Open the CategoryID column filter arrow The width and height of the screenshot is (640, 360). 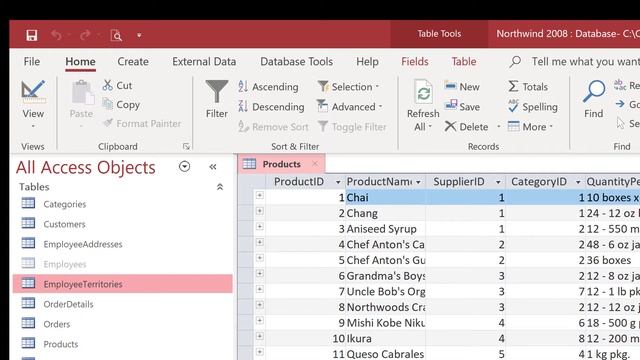(x=578, y=182)
